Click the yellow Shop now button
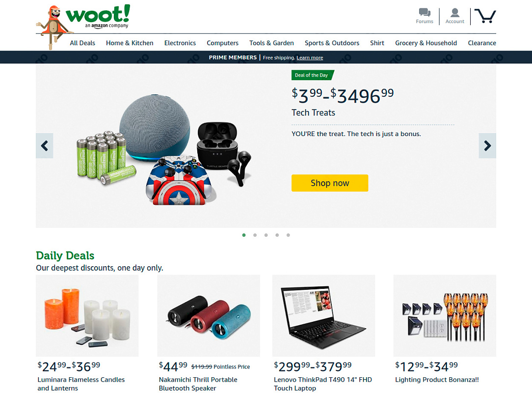 (x=330, y=183)
